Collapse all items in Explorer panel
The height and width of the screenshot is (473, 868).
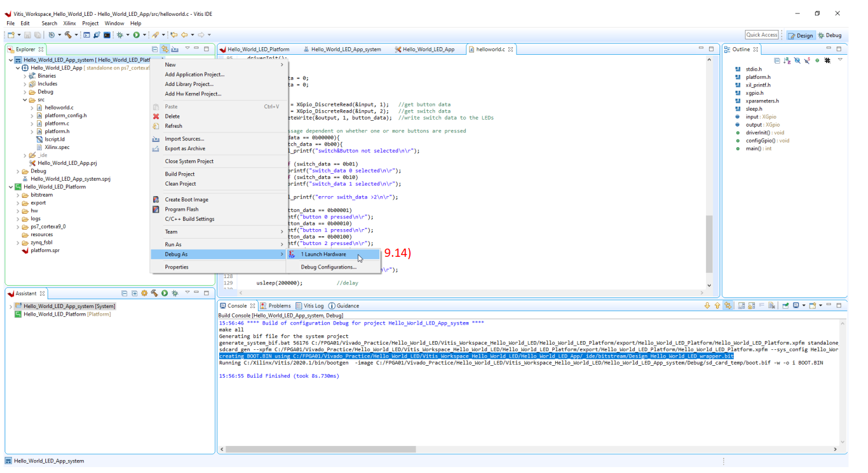click(x=155, y=49)
